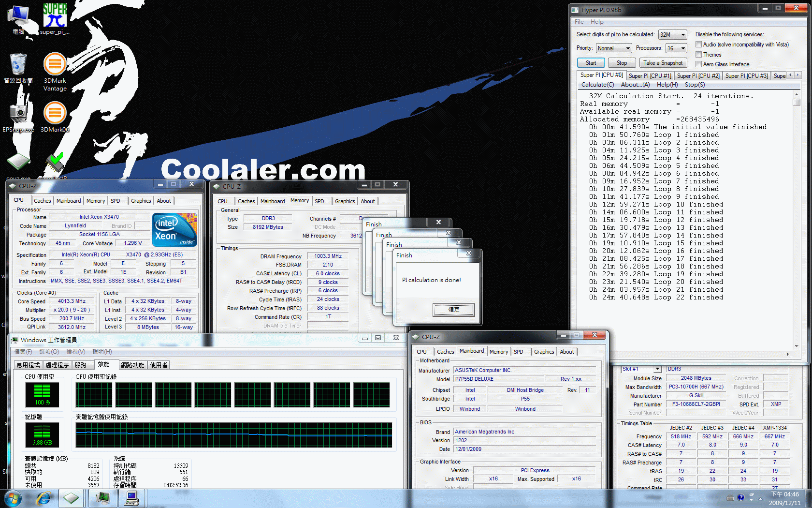Open the Network tab in Task Manager

pyautogui.click(x=132, y=365)
